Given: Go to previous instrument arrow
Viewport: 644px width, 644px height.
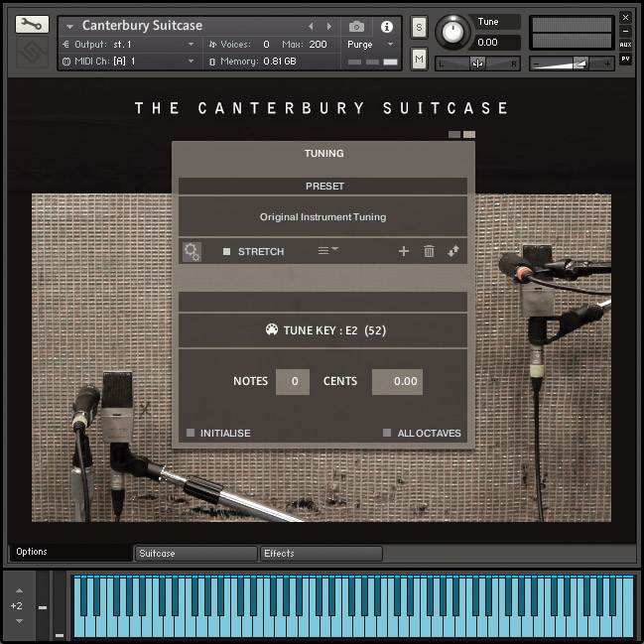Looking at the screenshot, I should click(x=311, y=26).
